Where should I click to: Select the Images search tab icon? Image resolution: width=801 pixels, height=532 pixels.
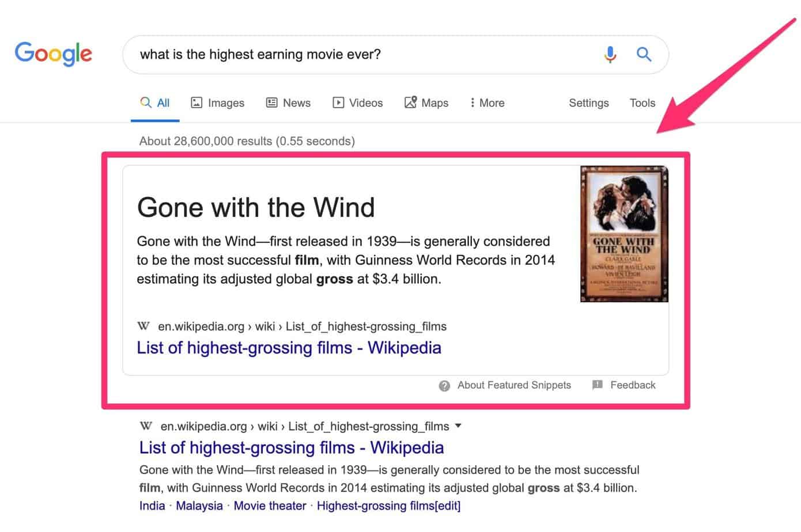pyautogui.click(x=196, y=102)
